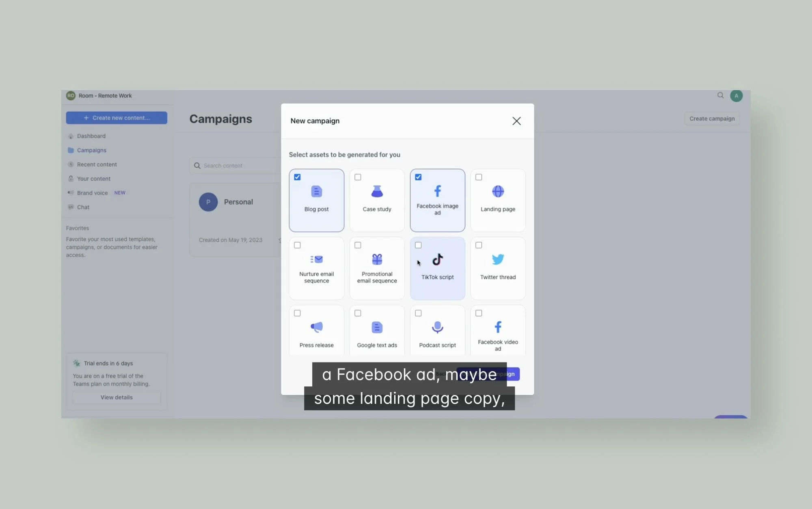This screenshot has height=509, width=812.
Task: Click the Nurture email sequence envelope icon
Action: pyautogui.click(x=316, y=259)
